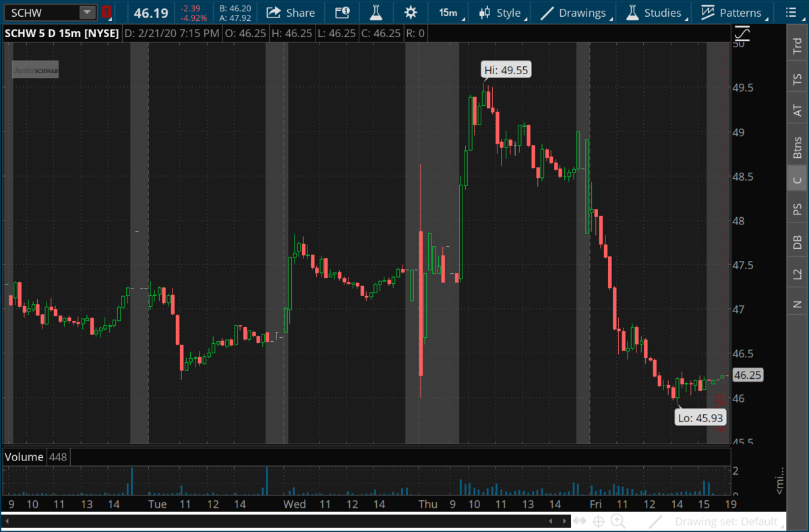Toggle the price axis scale icon
The image size is (809, 532).
click(742, 32)
